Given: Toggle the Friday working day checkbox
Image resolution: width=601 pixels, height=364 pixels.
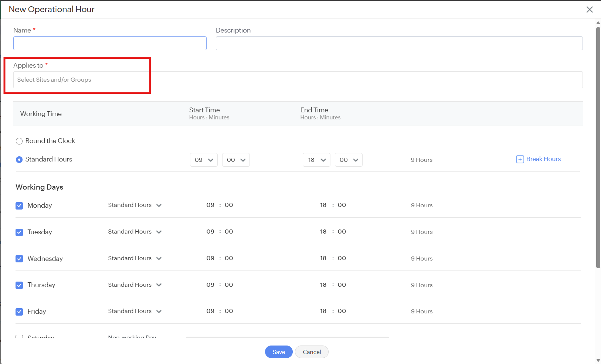Looking at the screenshot, I should pos(19,312).
